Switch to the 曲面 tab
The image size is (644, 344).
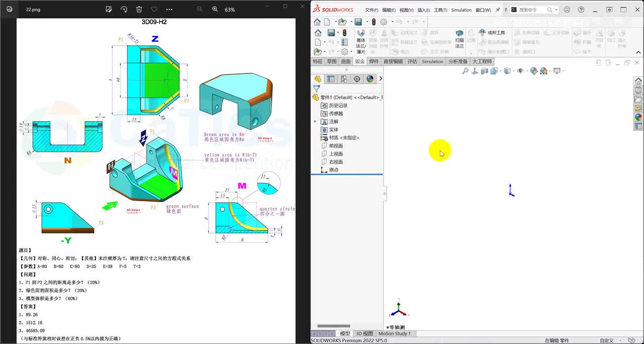pyautogui.click(x=346, y=61)
